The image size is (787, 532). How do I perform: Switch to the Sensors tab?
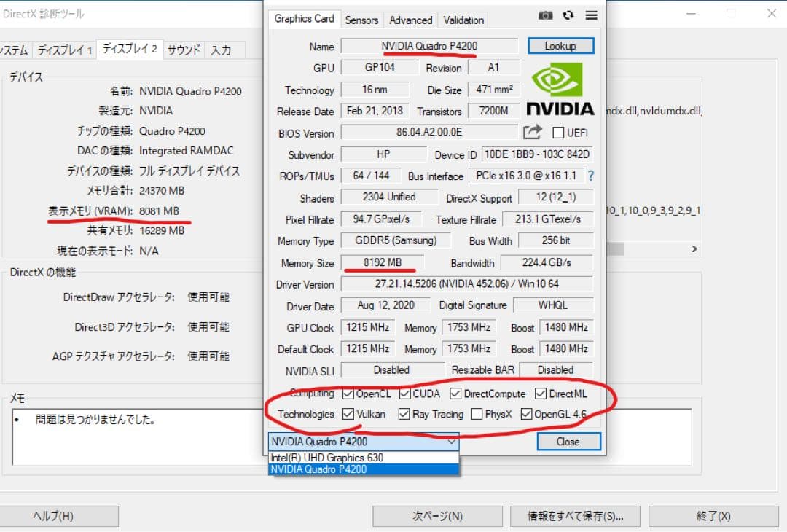pyautogui.click(x=362, y=20)
